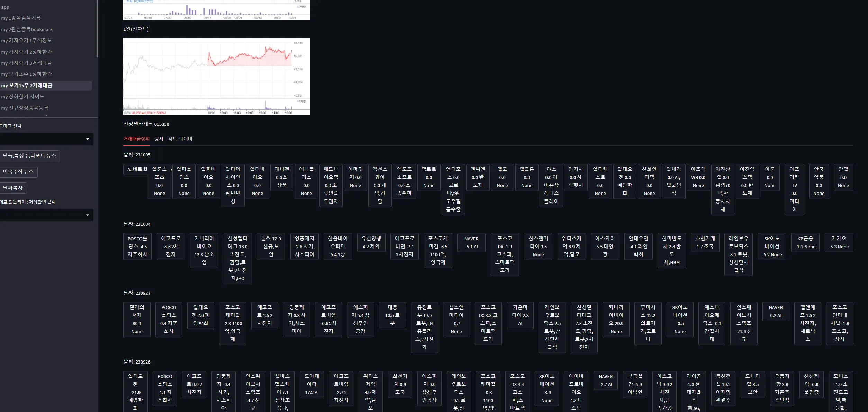Click NAVER 0.2 AI button
This screenshot has height=412, width=868.
pos(776,312)
